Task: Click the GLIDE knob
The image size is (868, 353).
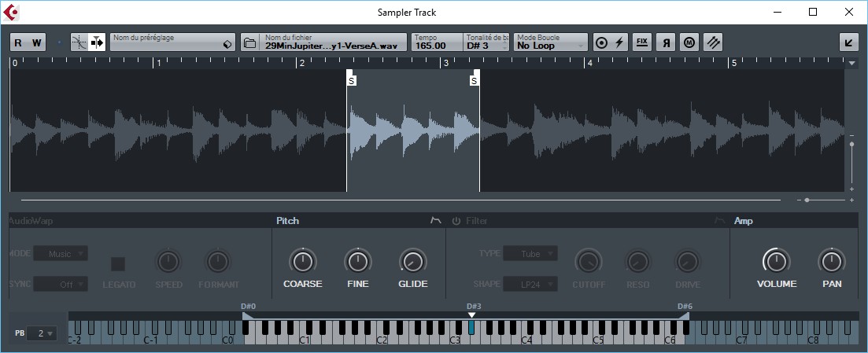Action: (x=413, y=262)
